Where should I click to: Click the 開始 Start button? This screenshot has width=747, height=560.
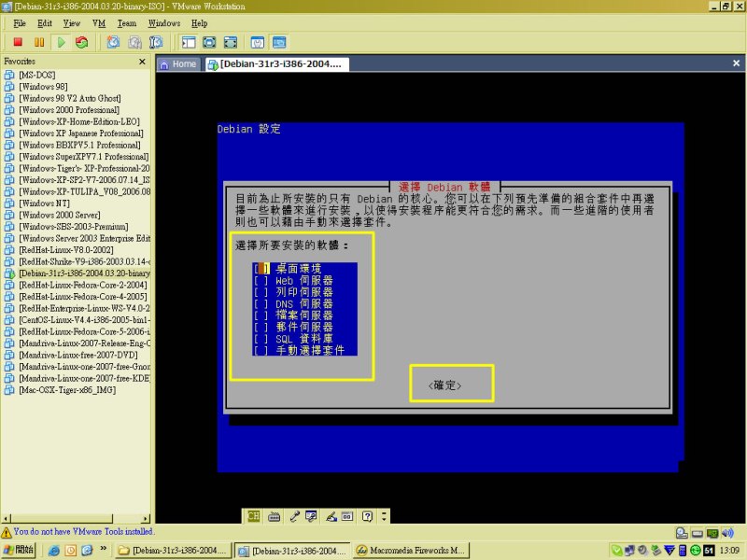point(19,550)
